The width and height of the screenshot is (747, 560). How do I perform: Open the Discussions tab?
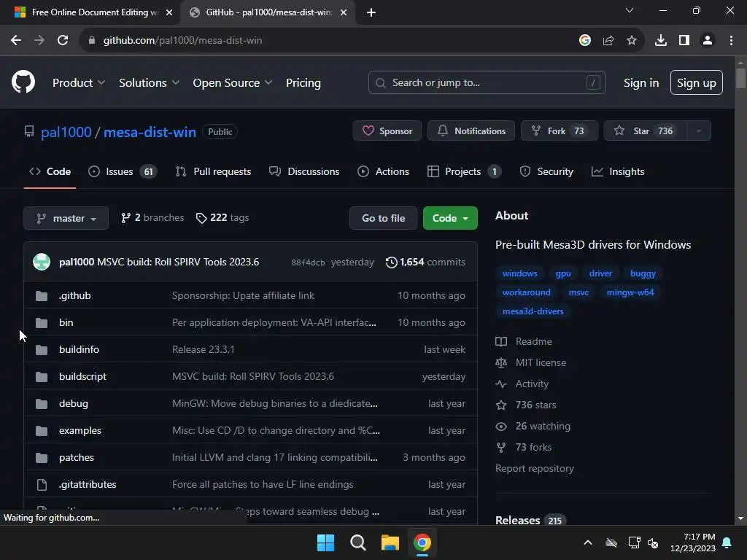point(304,171)
